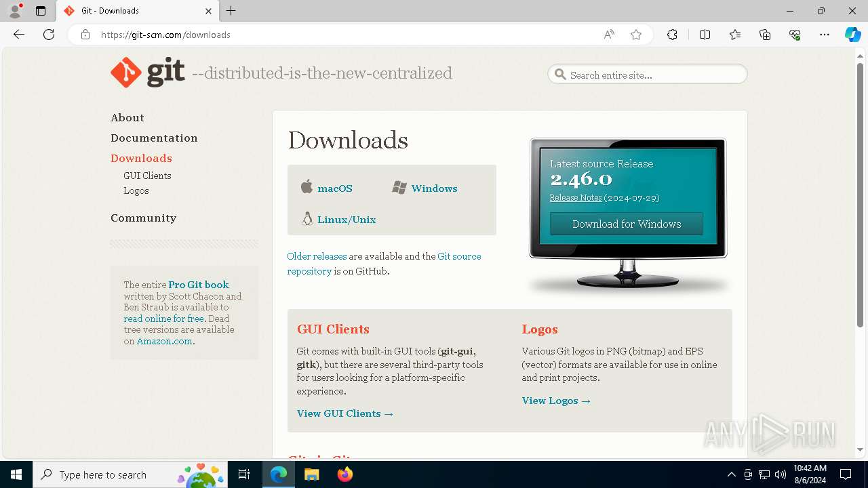Open the About section

127,118
